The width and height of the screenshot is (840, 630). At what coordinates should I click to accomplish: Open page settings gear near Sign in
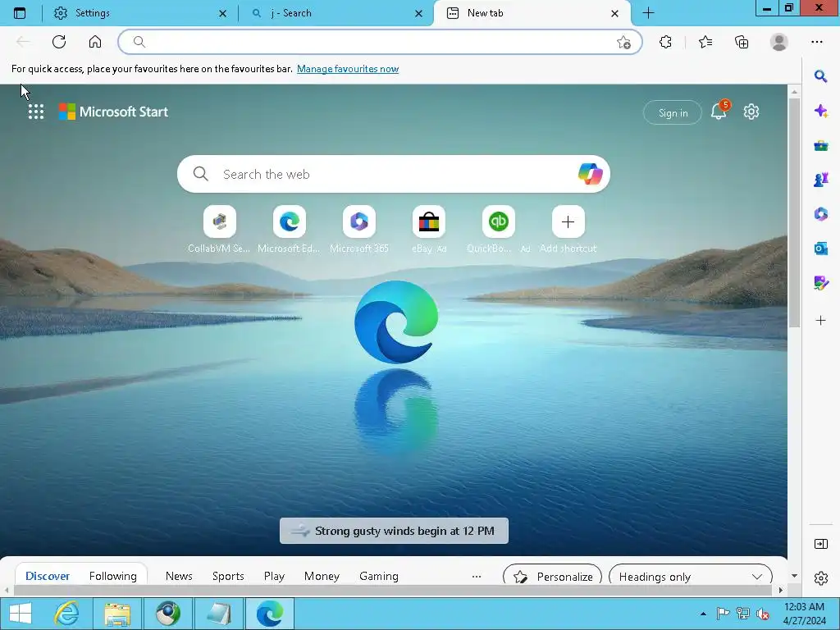tap(751, 112)
